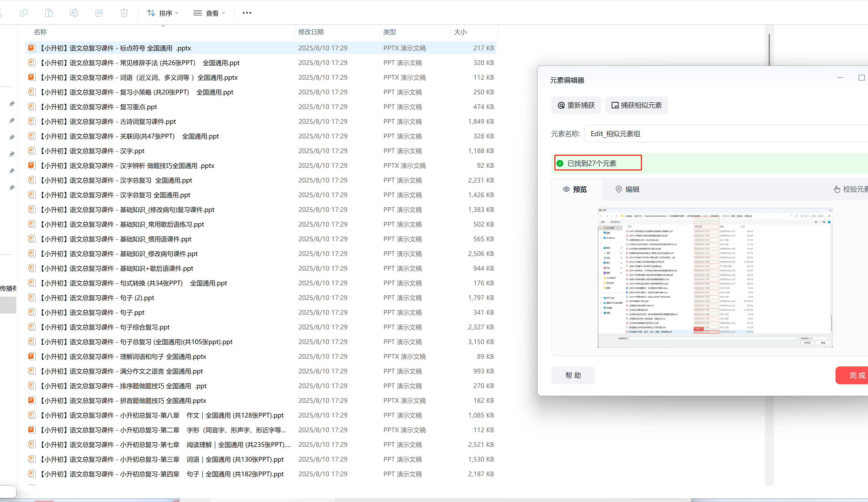The image size is (868, 502).
Task: Select the file name 第八章 作文 (共128张PPT).ppt
Action: point(162,415)
